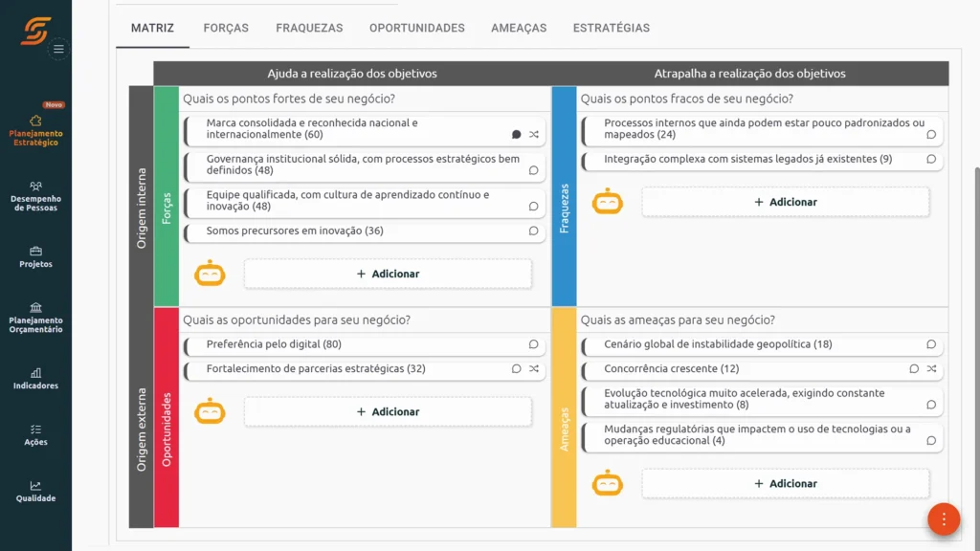Click shuffle icon on Marca consolidada item
The image size is (980, 551).
[534, 134]
